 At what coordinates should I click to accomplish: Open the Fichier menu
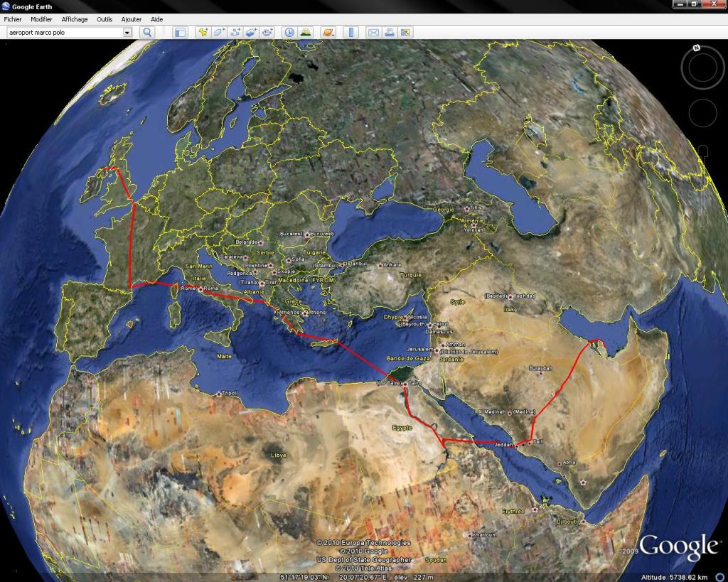pyautogui.click(x=13, y=19)
